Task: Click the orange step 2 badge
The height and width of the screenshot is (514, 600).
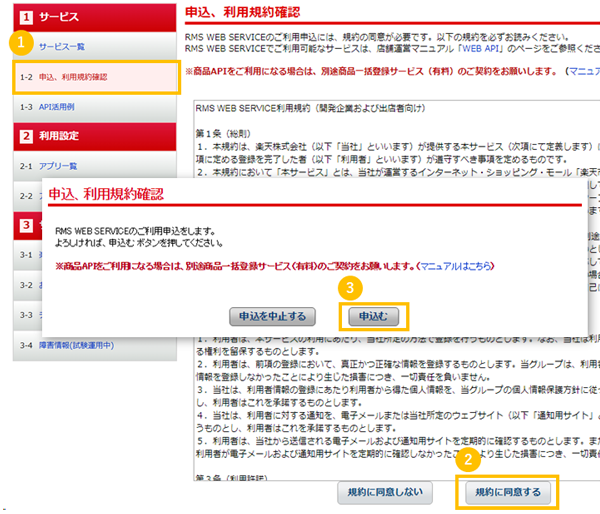Action: 467,461
